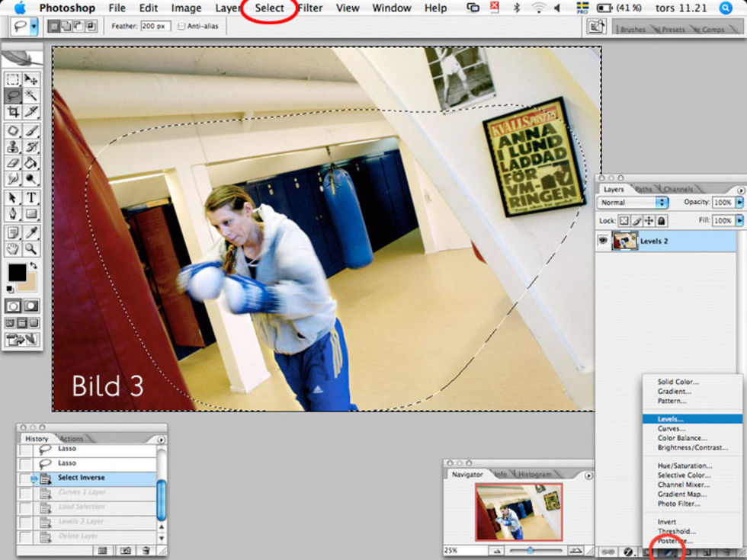Click Navigator zoom in button
The height and width of the screenshot is (560, 747).
[575, 550]
